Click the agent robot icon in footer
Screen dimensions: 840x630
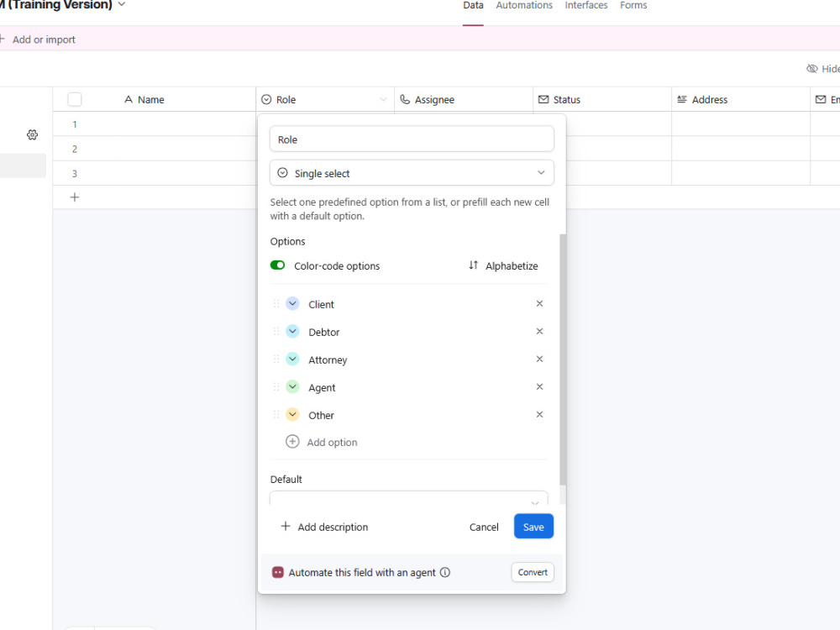pos(277,572)
